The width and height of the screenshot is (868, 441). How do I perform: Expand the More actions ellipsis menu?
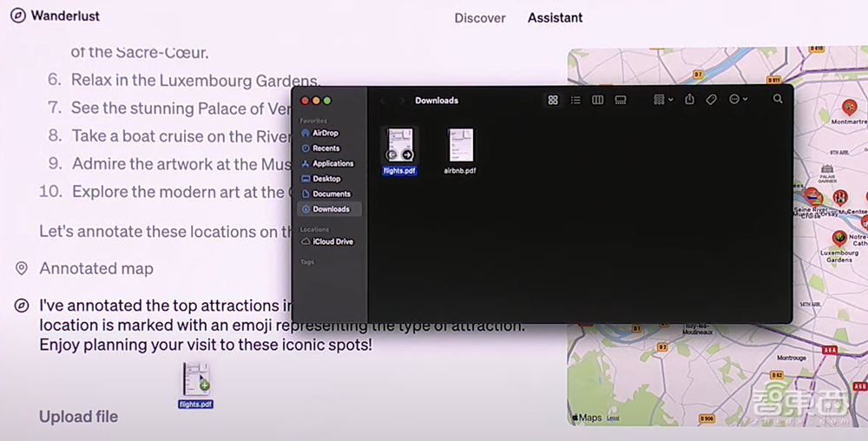tap(738, 100)
